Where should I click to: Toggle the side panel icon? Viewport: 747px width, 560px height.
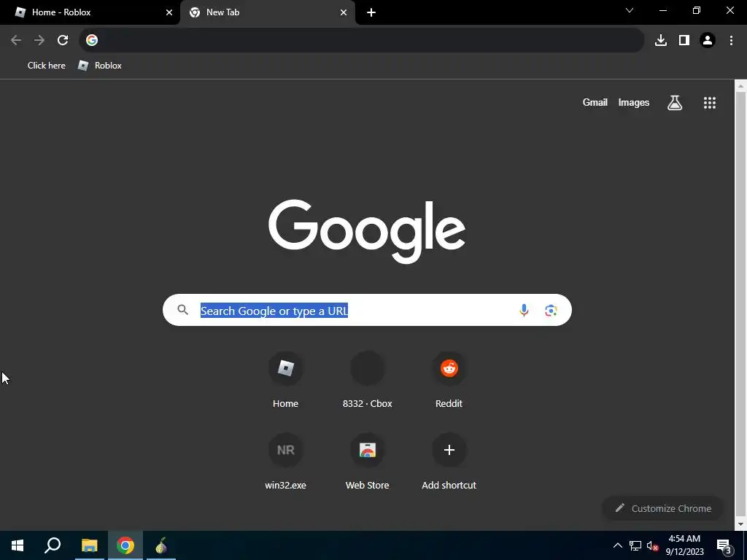684,40
